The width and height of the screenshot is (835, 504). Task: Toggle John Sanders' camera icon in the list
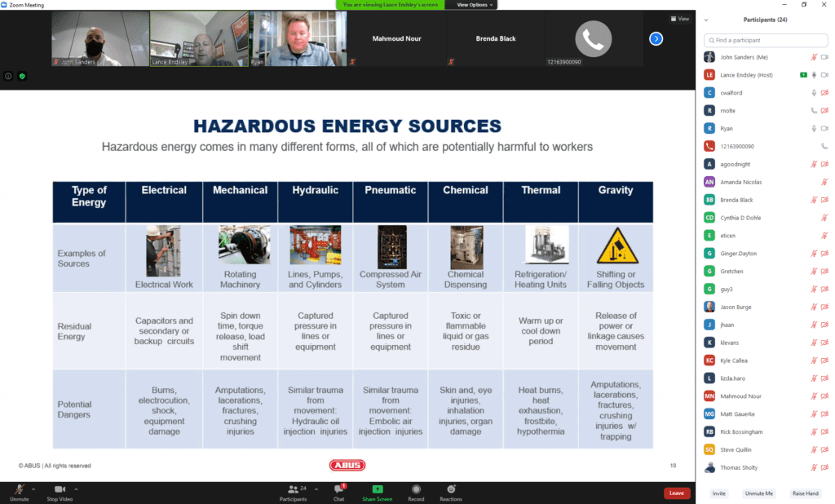click(824, 57)
